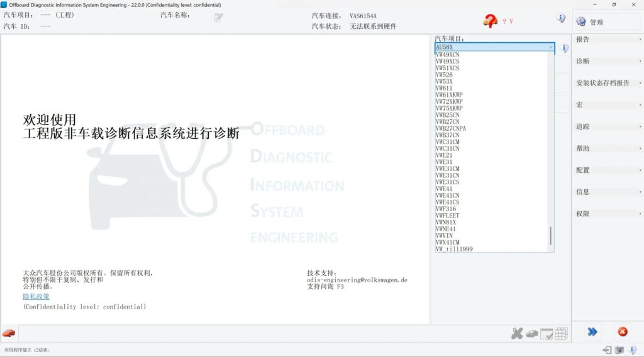Select VWE41CN in the list
The width and height of the screenshot is (644, 357).
(491, 195)
